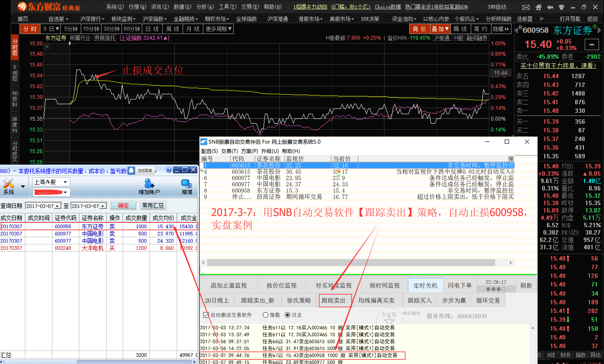Select row 8 东方证券 in SNB list
This screenshot has width=604, height=364.
pyautogui.click(x=357, y=191)
